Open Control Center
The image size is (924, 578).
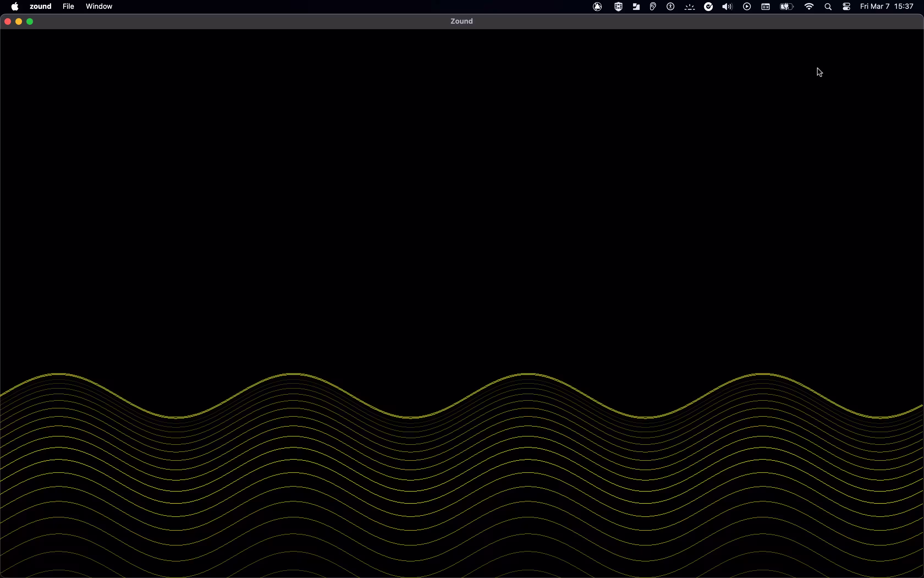pyautogui.click(x=846, y=7)
